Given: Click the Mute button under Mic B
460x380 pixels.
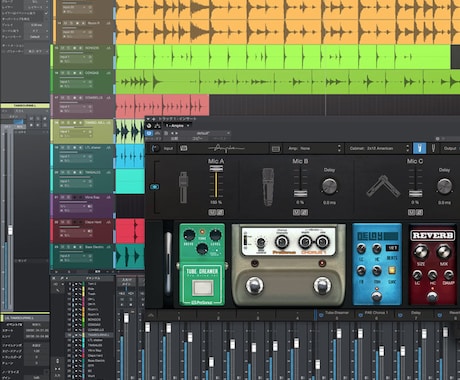Looking at the screenshot, I should pos(296,212).
